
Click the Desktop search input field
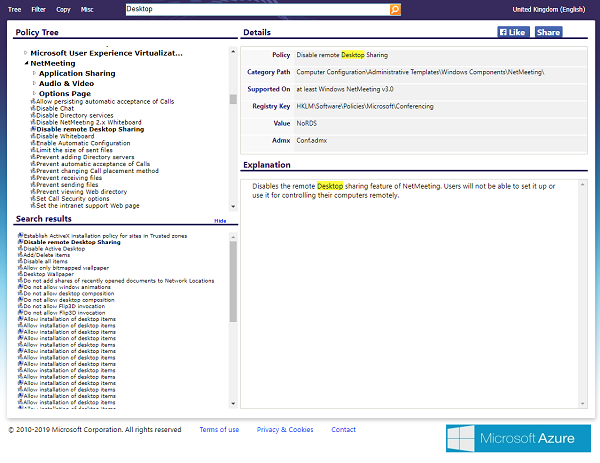[x=257, y=9]
